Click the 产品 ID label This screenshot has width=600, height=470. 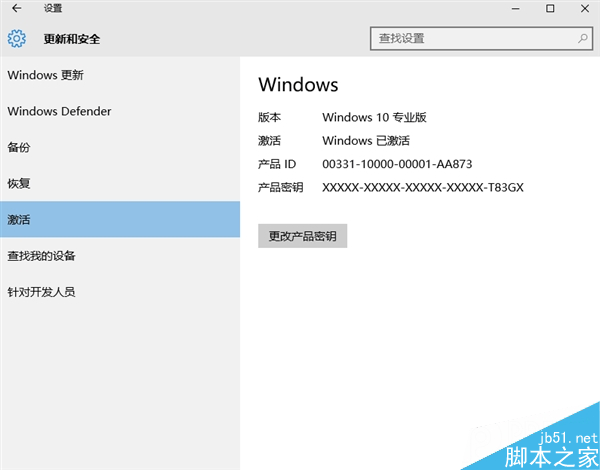point(277,164)
